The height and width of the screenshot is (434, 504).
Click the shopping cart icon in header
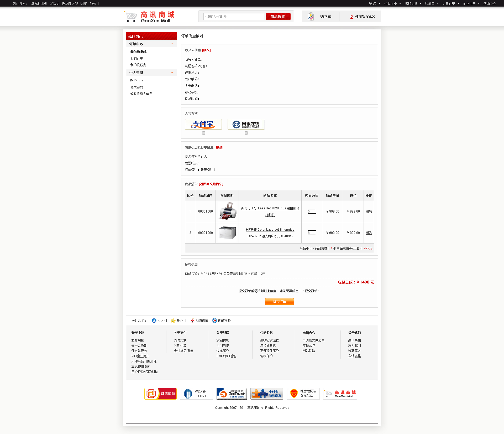[x=311, y=17]
